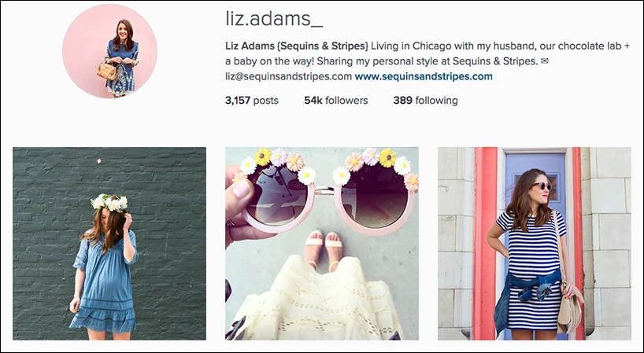View the 3,157 posts count
Image resolution: width=644 pixels, height=353 pixels.
(x=252, y=101)
